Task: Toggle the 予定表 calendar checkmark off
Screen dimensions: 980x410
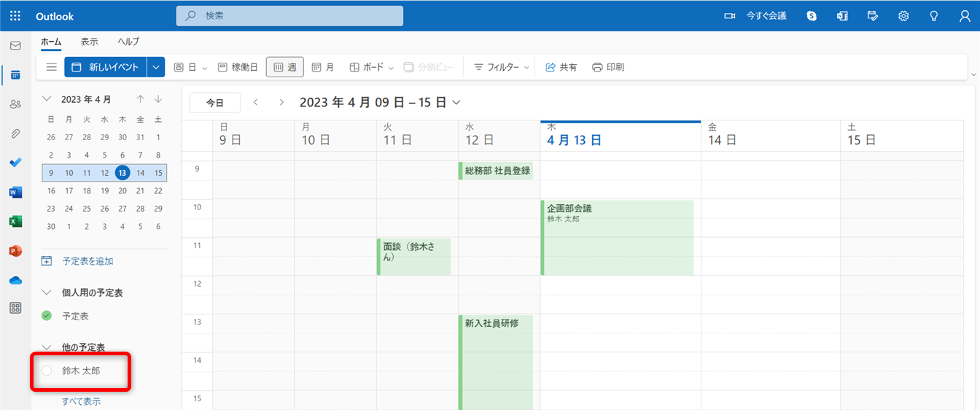Action: coord(47,316)
